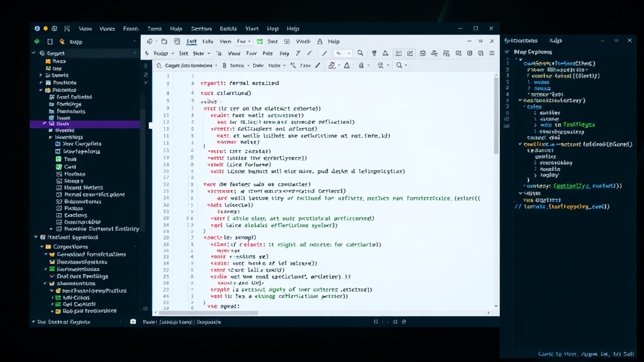Open Help in the dark top menu bar

point(293,29)
